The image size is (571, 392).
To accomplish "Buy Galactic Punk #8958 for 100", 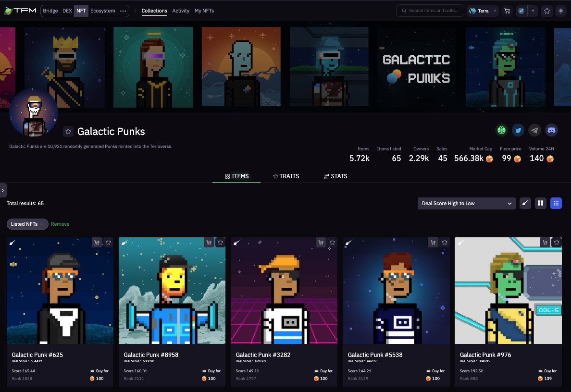I will [211, 375].
